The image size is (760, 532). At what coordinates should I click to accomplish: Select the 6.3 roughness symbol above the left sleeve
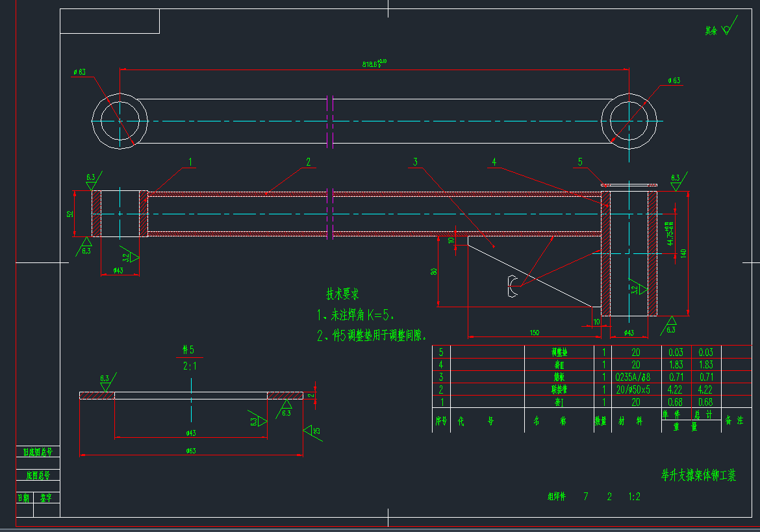[94, 180]
